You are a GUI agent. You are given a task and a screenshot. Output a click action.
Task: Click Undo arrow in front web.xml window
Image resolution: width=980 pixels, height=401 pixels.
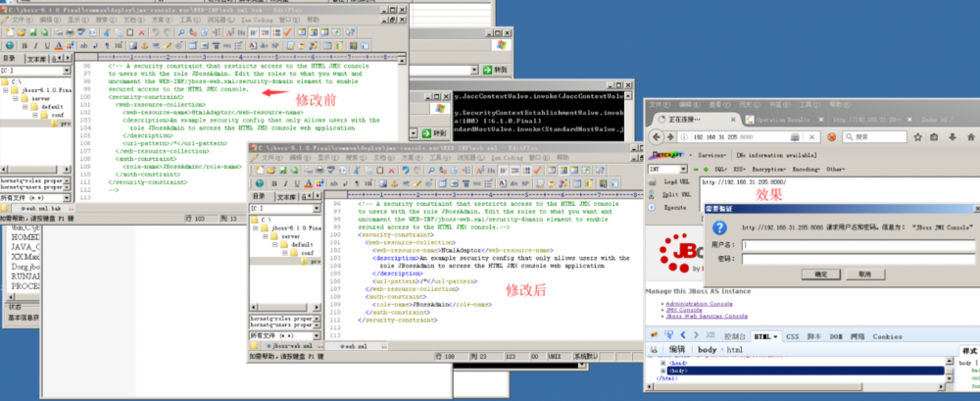coord(405,171)
